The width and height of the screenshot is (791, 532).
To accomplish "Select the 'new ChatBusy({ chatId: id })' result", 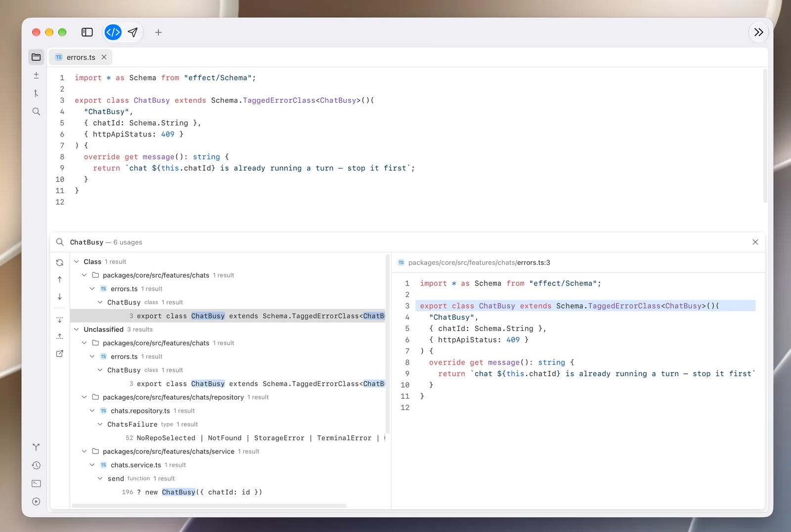I will (227, 492).
